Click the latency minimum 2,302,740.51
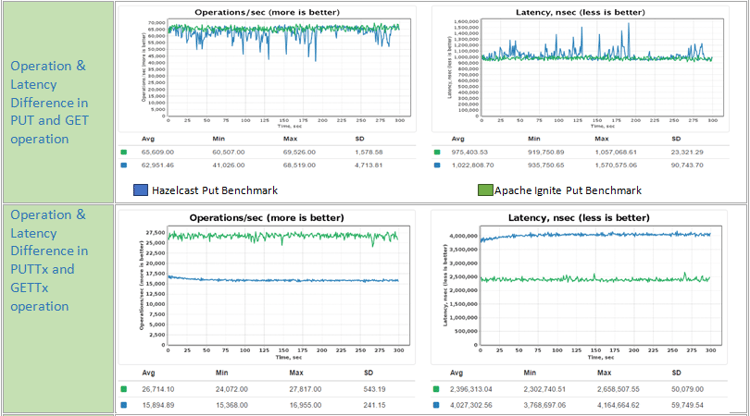Viewport: 750px width, 416px height. pyautogui.click(x=545, y=389)
